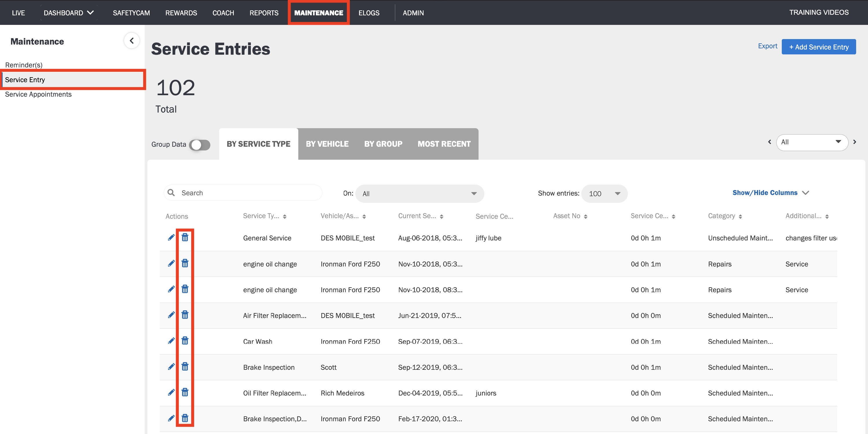Sort by Category column
This screenshot has height=434, width=868.
tap(740, 217)
